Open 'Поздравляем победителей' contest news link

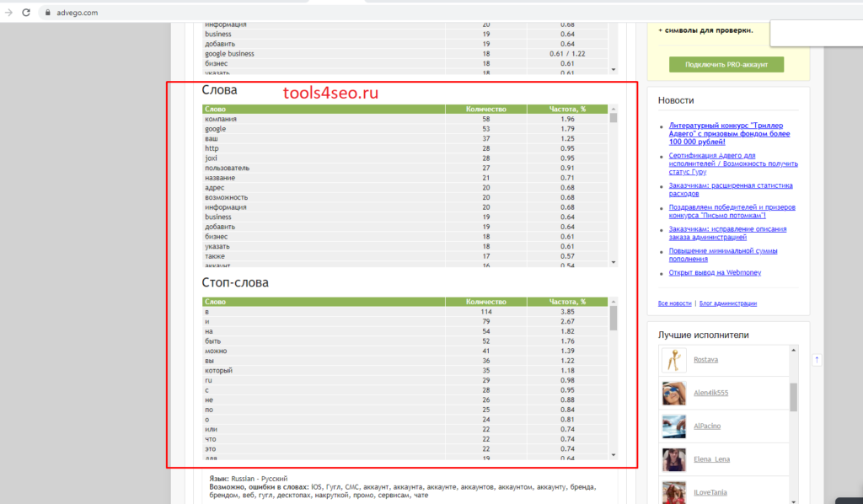(732, 212)
